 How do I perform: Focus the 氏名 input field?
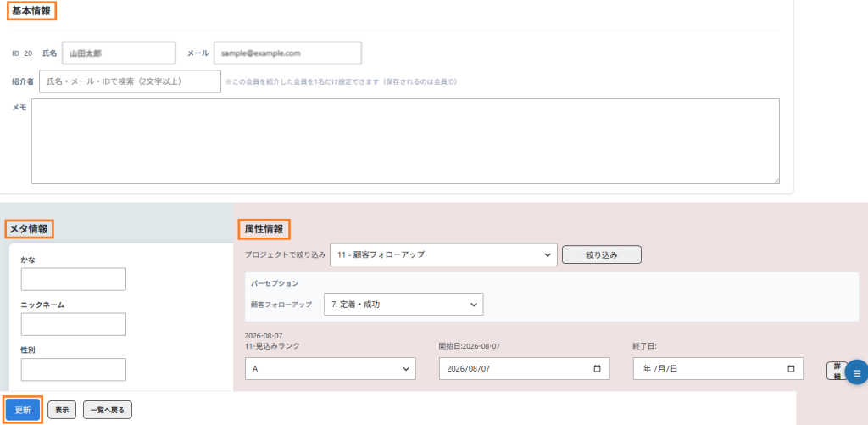click(119, 53)
